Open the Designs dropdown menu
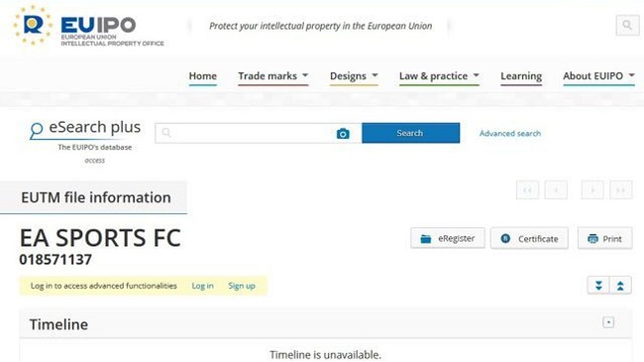Viewport: 644px width, 362px height. (354, 76)
